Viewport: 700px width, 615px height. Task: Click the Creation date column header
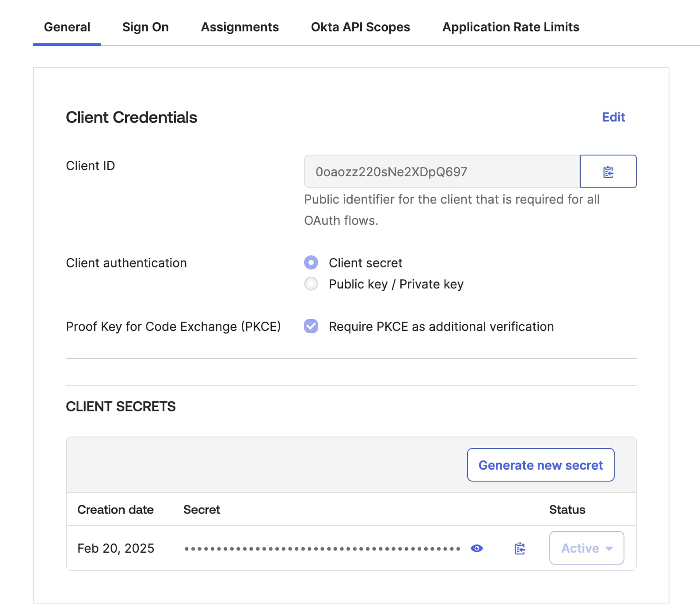115,509
